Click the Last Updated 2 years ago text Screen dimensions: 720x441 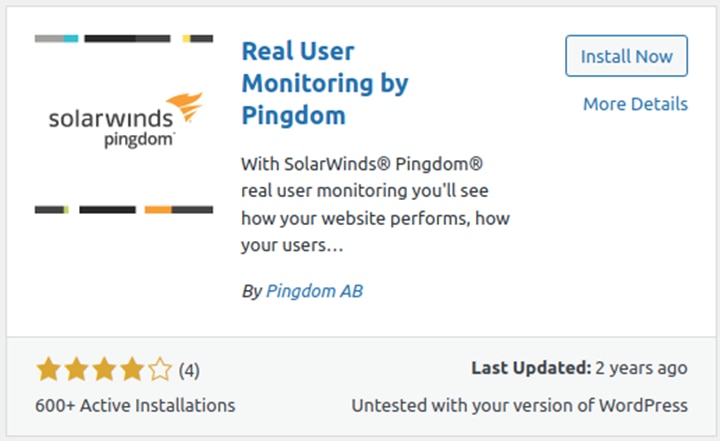click(x=579, y=368)
